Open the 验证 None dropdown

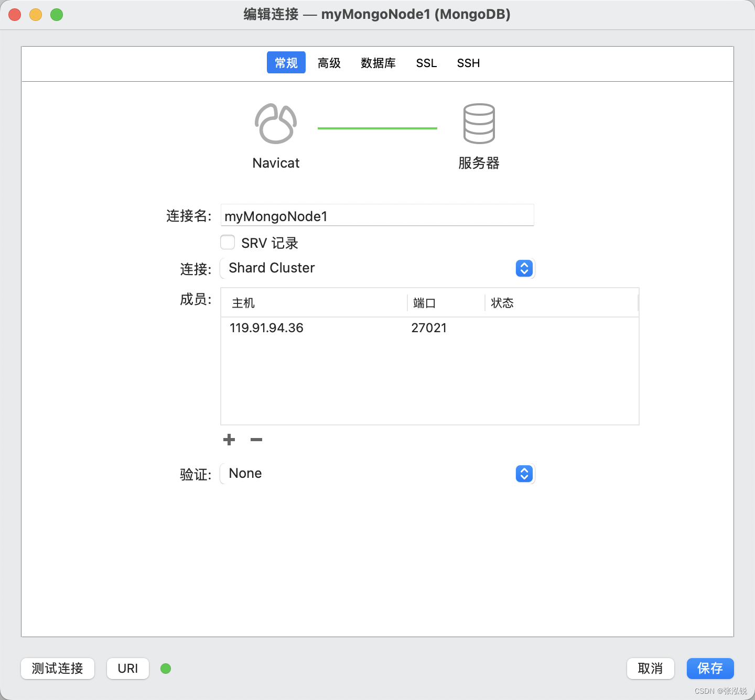[x=377, y=474]
